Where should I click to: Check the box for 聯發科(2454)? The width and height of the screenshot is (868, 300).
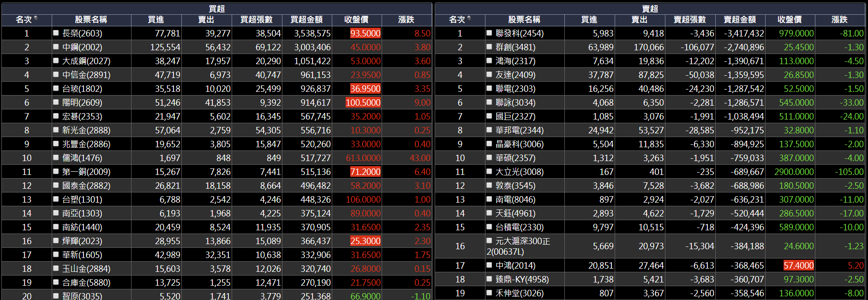(x=489, y=33)
